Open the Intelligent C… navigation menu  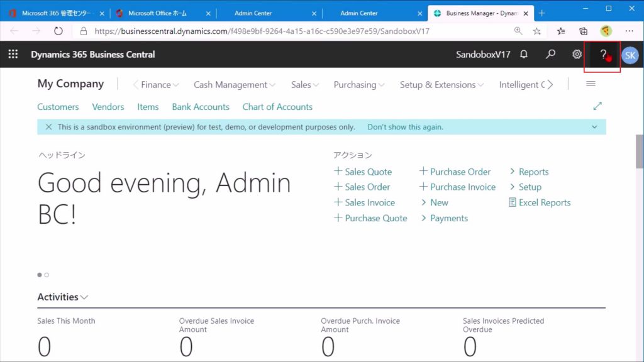pyautogui.click(x=521, y=85)
